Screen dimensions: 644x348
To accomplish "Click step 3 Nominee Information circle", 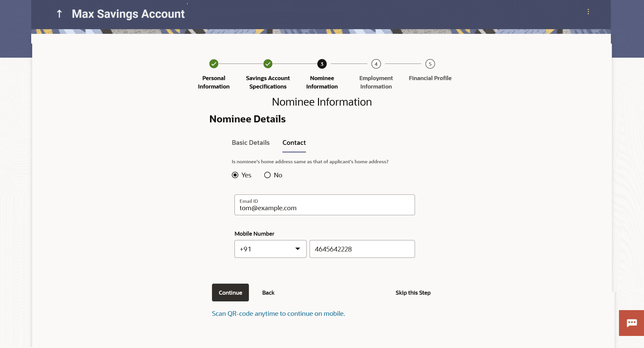I will coord(322,64).
